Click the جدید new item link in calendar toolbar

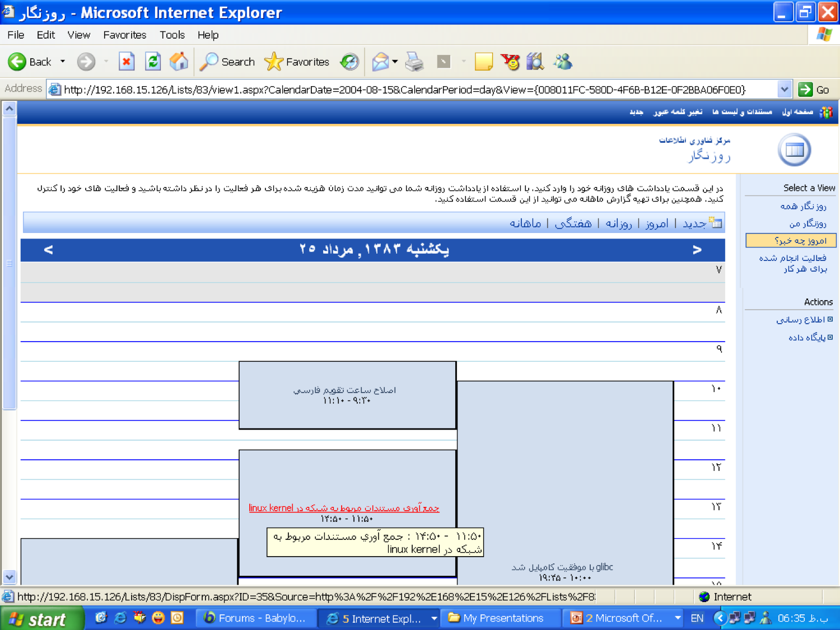[x=694, y=223]
